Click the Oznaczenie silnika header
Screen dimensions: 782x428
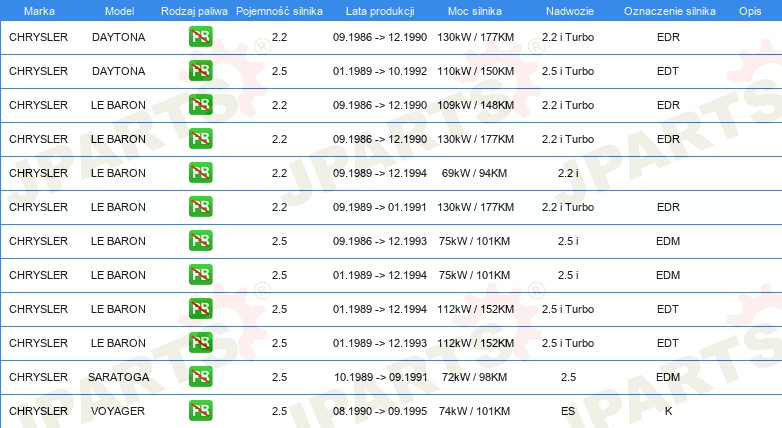tap(669, 11)
